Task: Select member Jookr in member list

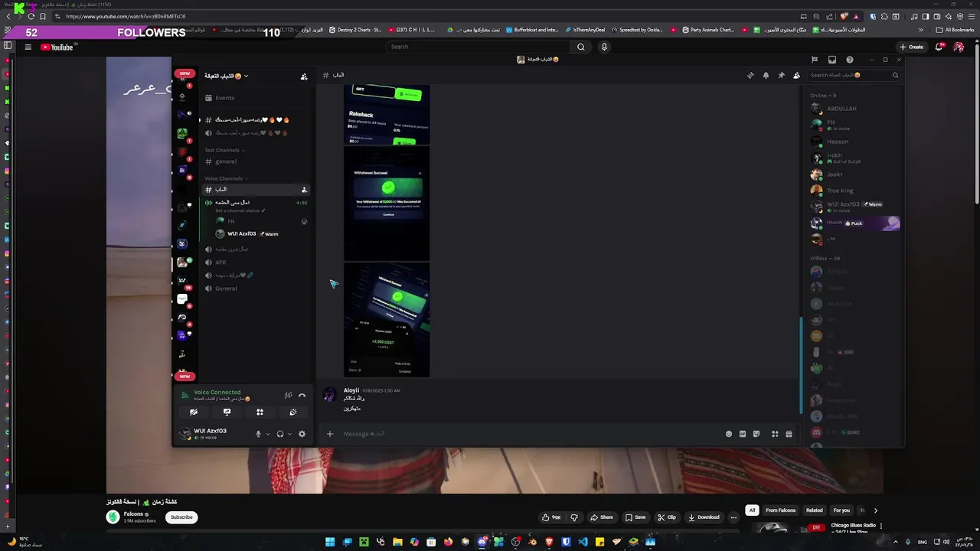Action: point(854,174)
